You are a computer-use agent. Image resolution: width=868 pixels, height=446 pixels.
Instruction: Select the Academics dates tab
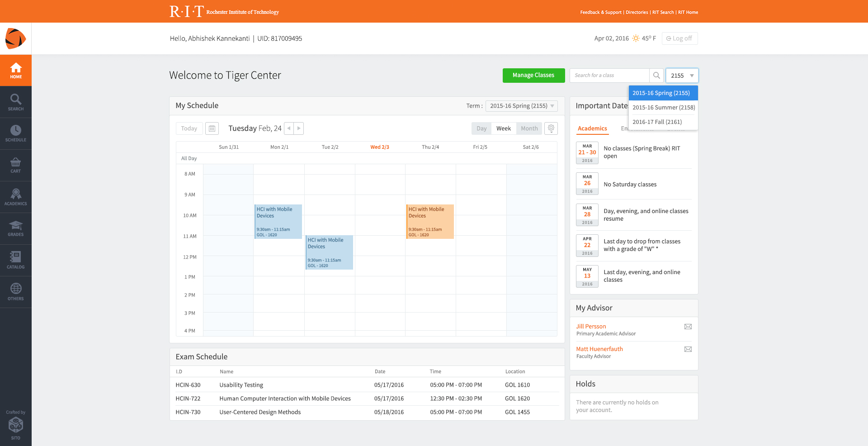(x=592, y=128)
